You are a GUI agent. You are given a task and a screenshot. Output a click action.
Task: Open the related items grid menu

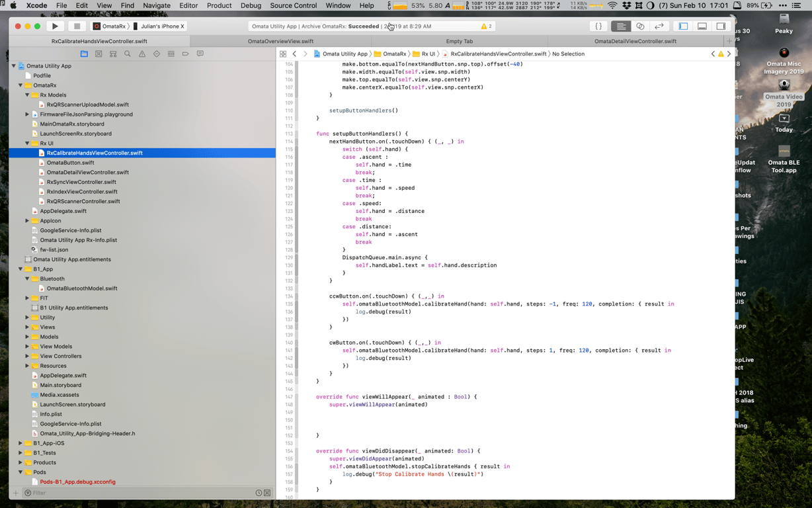point(283,54)
